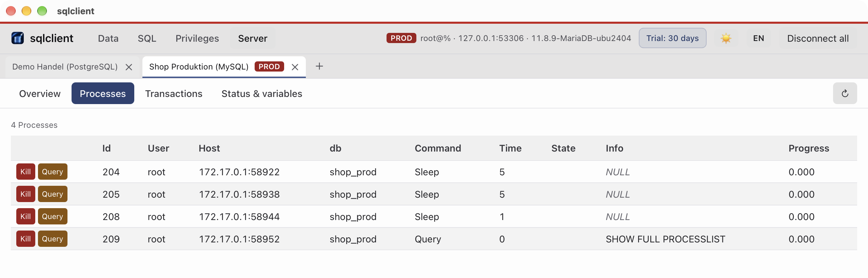Viewport: 868px width, 278px height.
Task: Open the Overview sub-tab
Action: (x=40, y=94)
